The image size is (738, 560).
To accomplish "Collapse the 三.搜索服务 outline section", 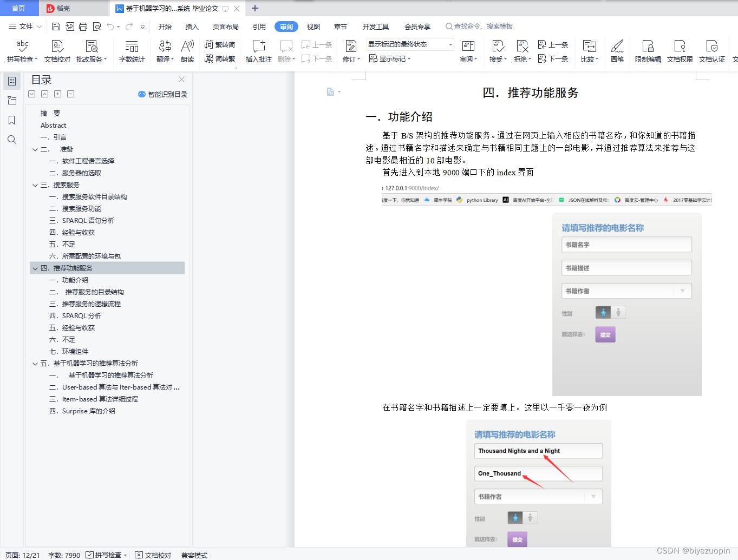I will (35, 185).
